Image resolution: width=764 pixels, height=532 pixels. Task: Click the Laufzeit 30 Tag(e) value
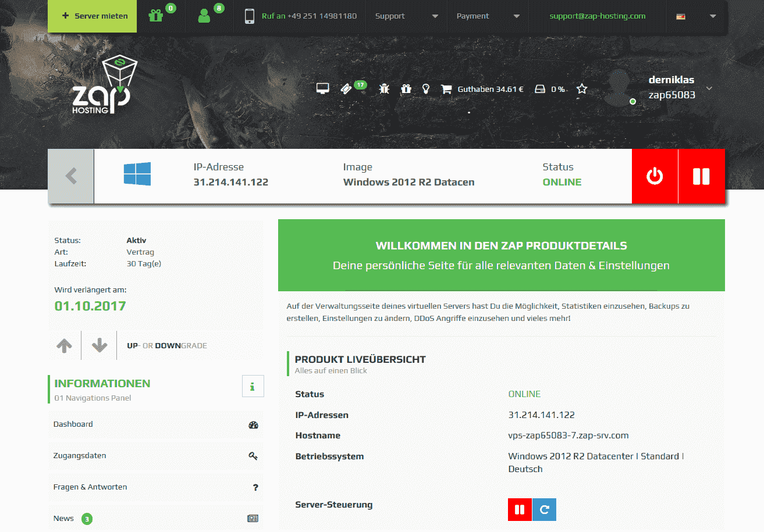tap(144, 263)
